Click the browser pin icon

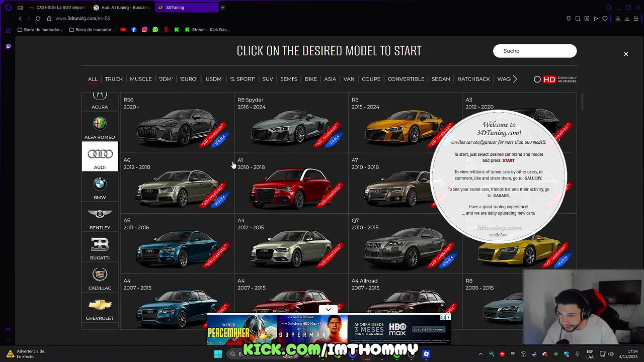(x=569, y=19)
